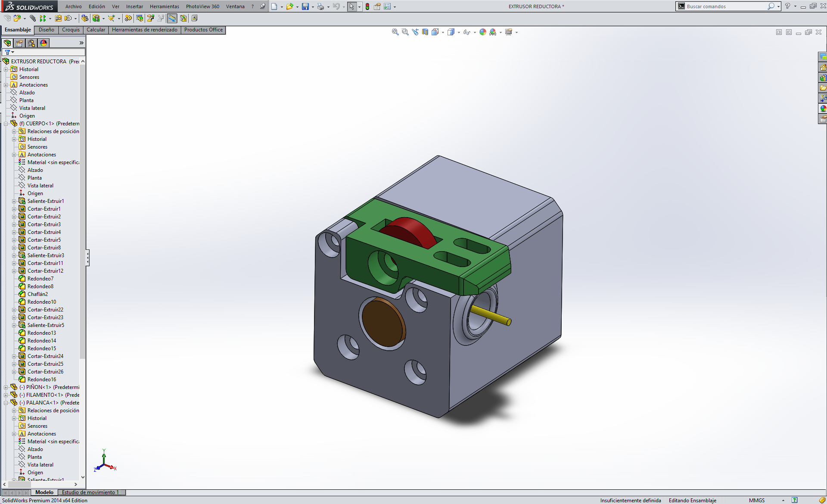Open the Save button dropdown arrow
Screen dimensions: 827x504
coord(313,7)
